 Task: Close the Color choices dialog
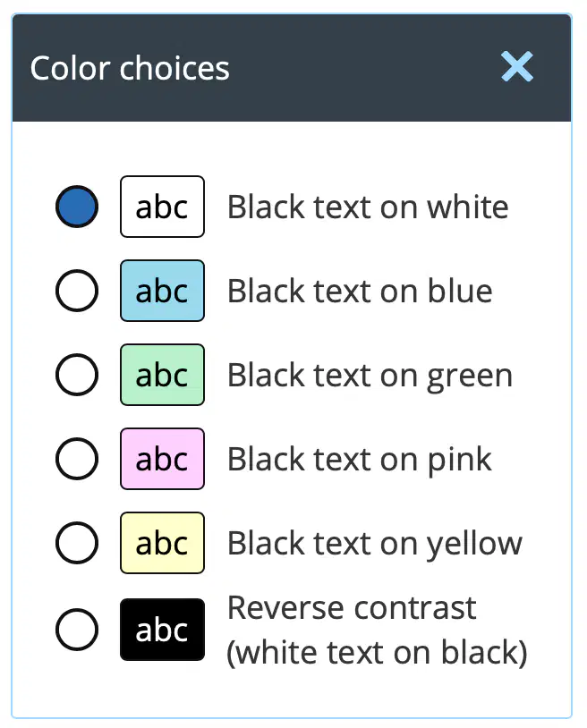[x=517, y=67]
